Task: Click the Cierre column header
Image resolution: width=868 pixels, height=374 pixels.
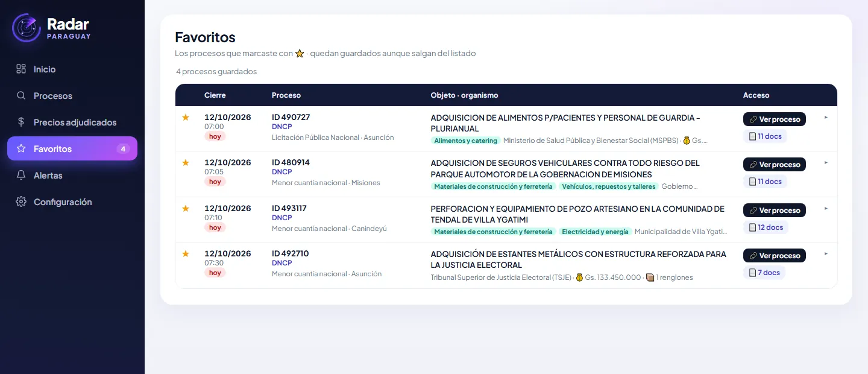Action: [x=215, y=95]
